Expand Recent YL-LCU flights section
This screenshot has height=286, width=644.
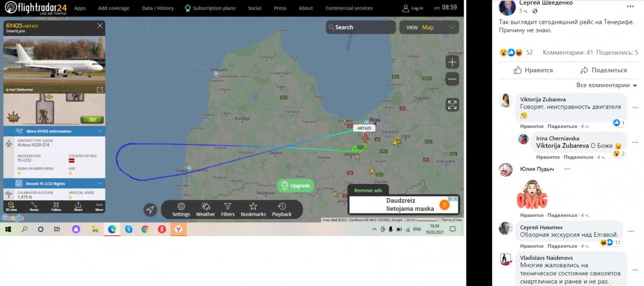(x=54, y=183)
